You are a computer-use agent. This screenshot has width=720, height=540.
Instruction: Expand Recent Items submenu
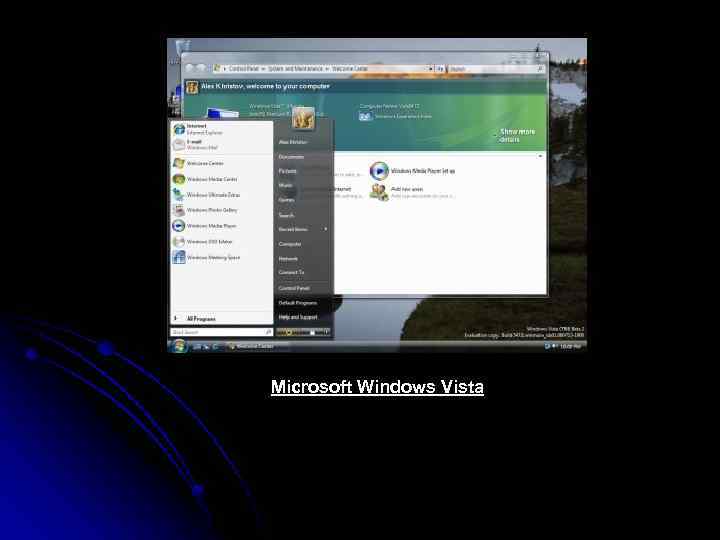click(303, 229)
